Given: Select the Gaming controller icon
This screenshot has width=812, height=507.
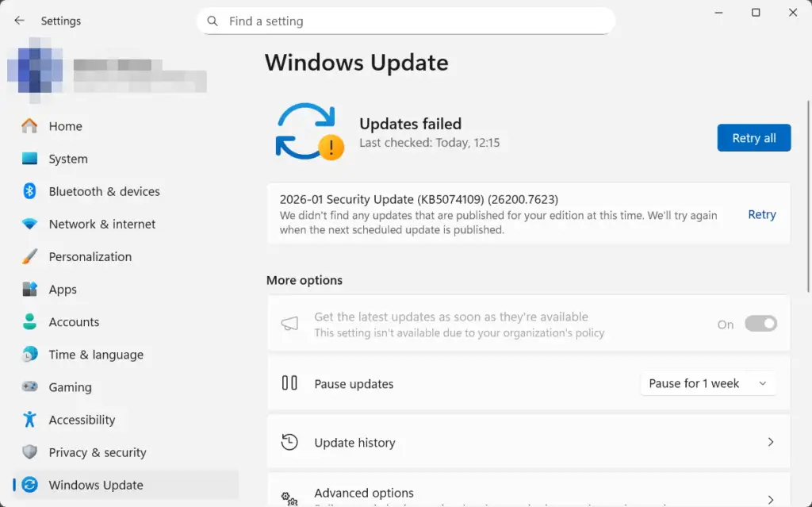Looking at the screenshot, I should click(29, 387).
